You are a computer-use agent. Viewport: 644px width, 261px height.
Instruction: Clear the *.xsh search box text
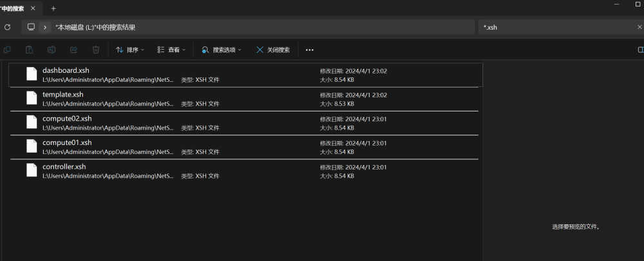point(638,27)
